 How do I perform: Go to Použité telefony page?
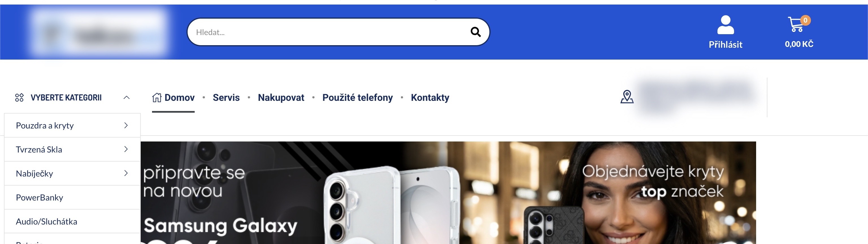coord(357,98)
